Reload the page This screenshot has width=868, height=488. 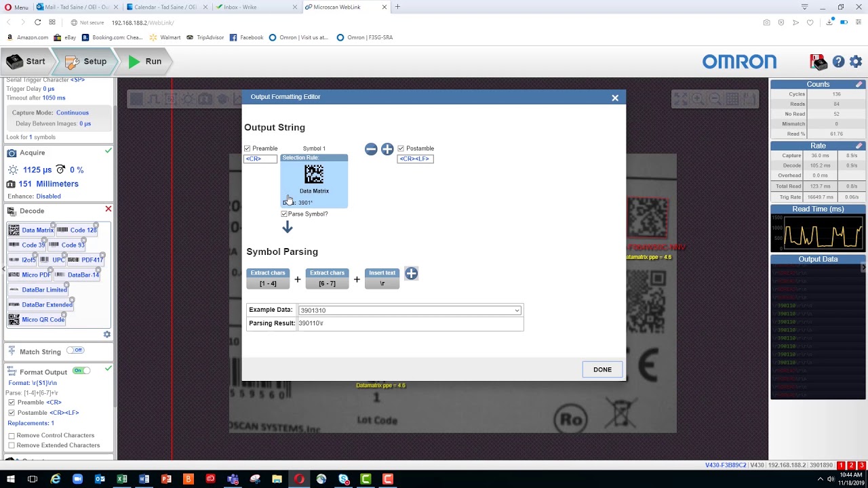coord(37,22)
